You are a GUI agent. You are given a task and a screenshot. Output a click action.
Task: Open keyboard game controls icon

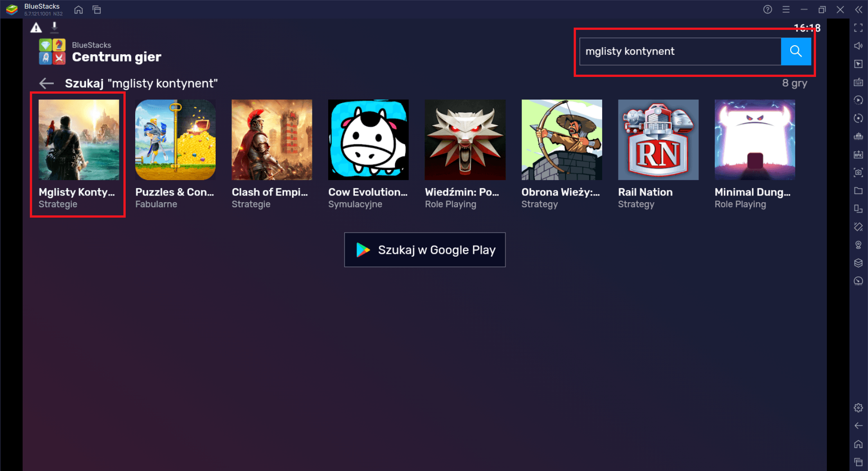coord(858,82)
